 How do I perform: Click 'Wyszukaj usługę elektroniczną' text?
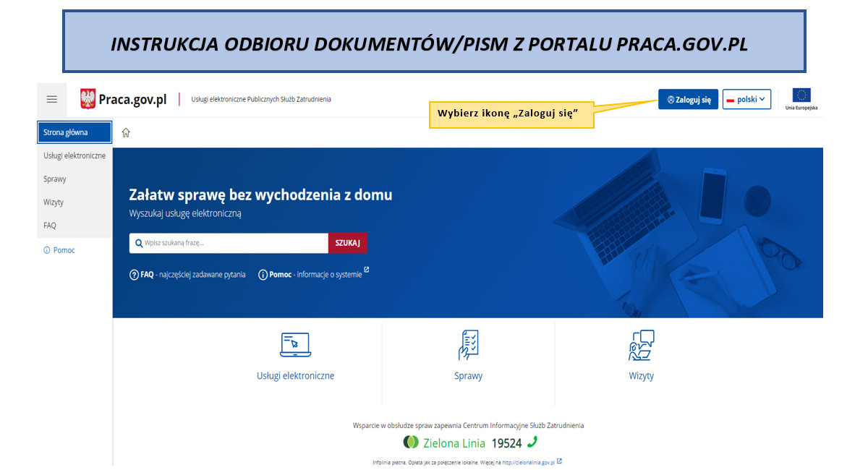pyautogui.click(x=185, y=214)
